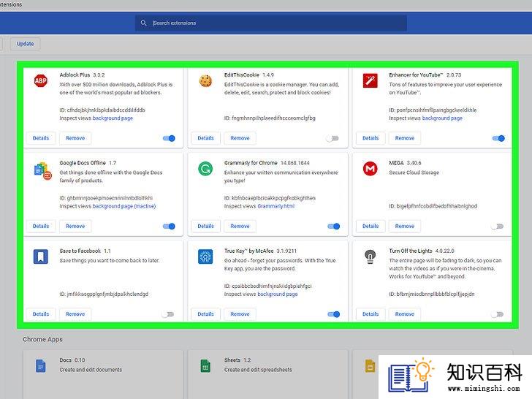
Task: Enable the Save to Facebook toggle
Action: tap(168, 314)
